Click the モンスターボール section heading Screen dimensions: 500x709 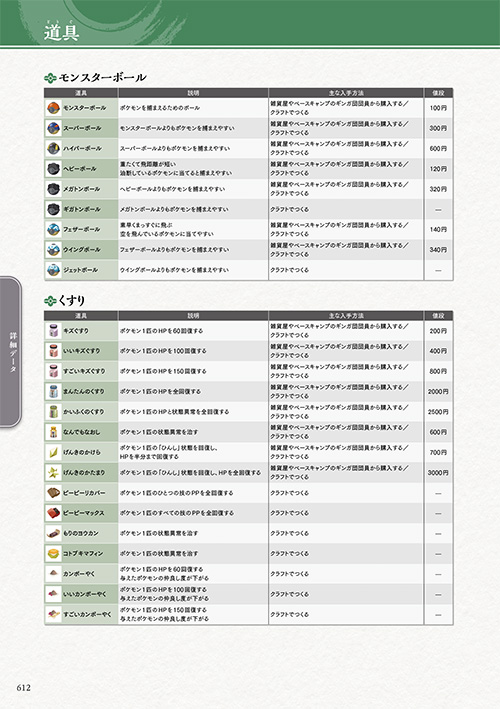(x=102, y=77)
